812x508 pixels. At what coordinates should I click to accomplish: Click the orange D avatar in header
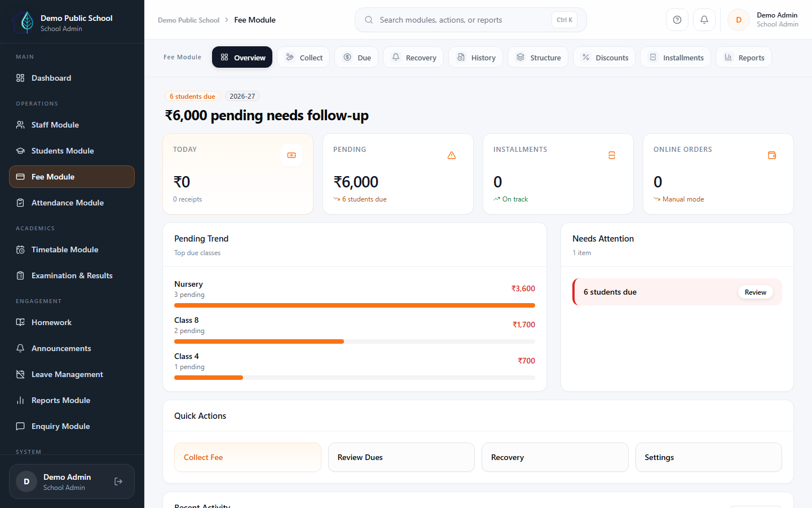tap(739, 20)
